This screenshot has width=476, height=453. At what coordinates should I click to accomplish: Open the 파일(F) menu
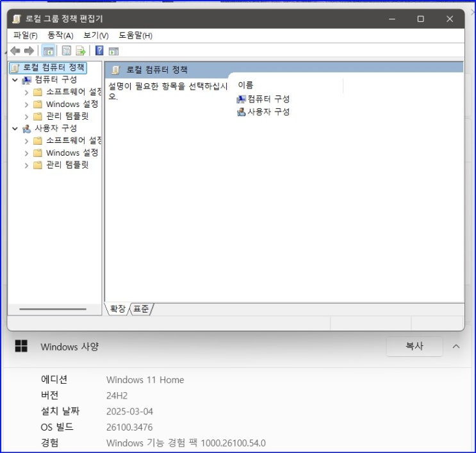coord(26,35)
